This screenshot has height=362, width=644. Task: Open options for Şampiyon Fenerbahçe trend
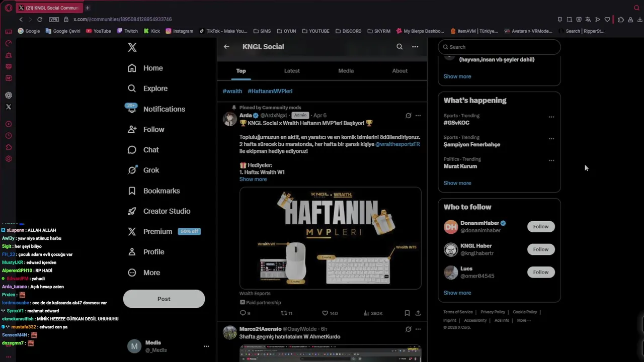[x=551, y=139]
